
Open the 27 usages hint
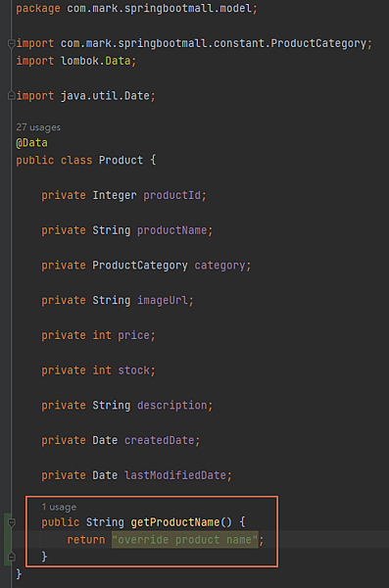click(38, 127)
